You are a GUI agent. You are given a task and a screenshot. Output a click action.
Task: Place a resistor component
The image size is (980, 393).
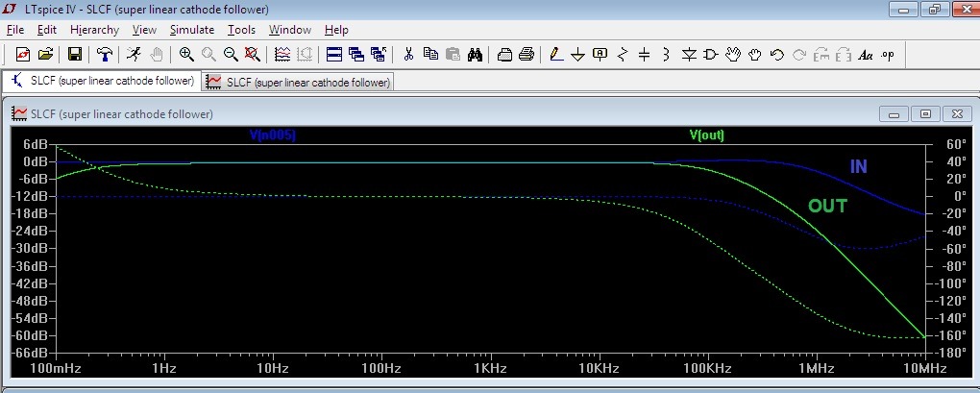pos(622,55)
